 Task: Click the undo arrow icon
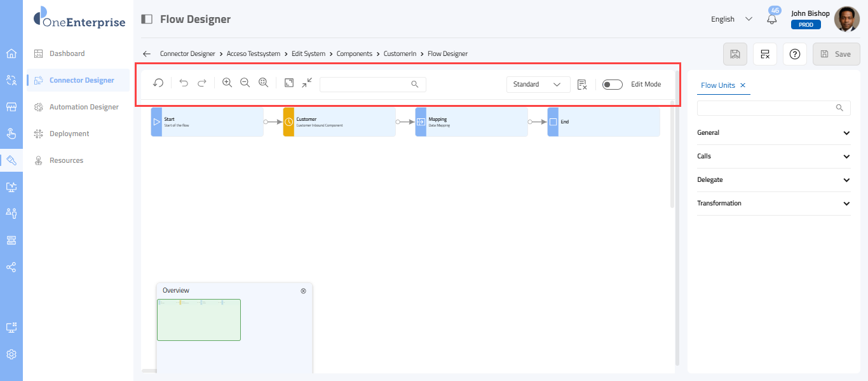(184, 83)
